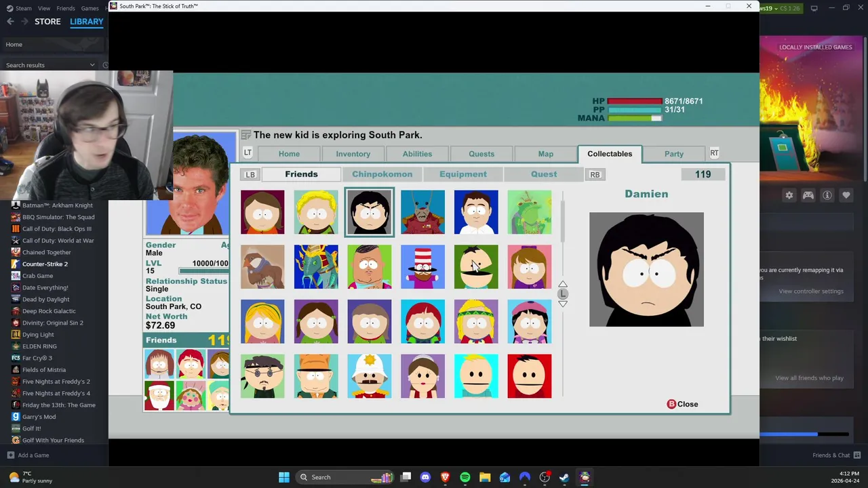Click the Steam back arrow

coord(10,22)
